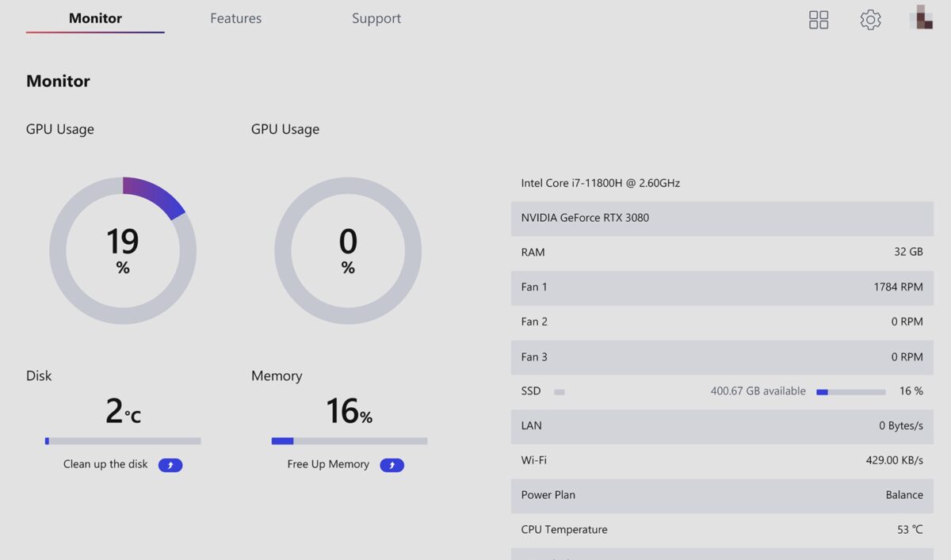
Task: Click the Clean up the disk label
Action: (x=105, y=464)
